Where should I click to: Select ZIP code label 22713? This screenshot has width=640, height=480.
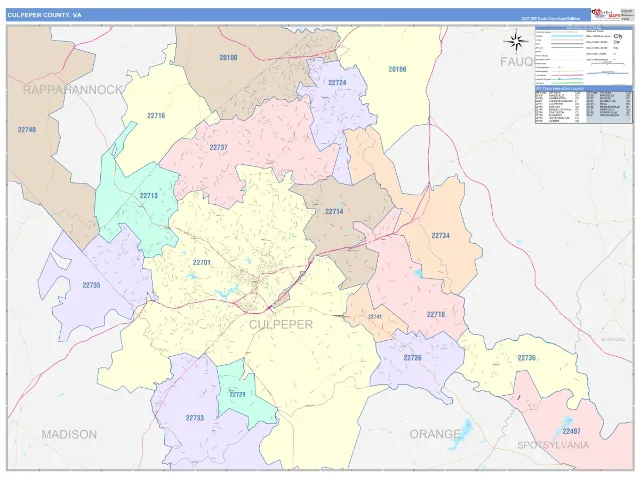[149, 196]
